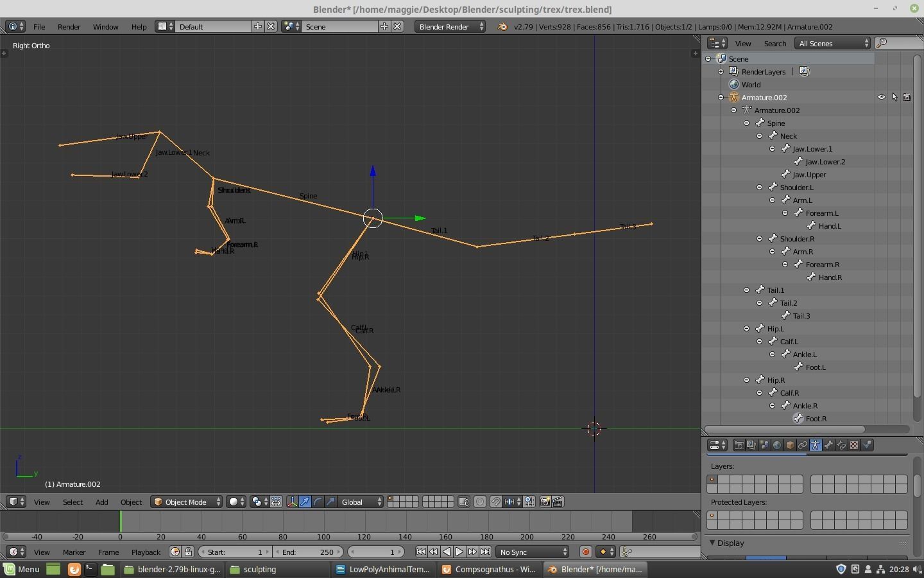This screenshot has height=578, width=924.
Task: Collapse the Tail.1 bone tree
Action: [x=747, y=290]
